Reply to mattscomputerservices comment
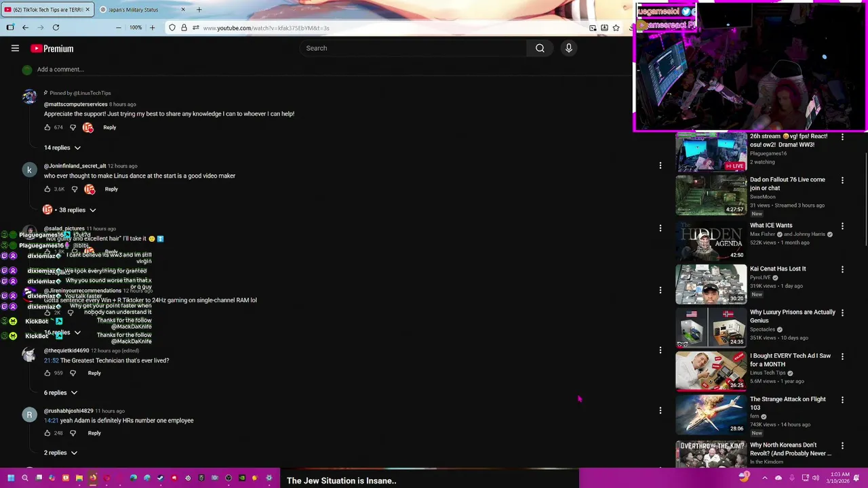Viewport: 868px width, 488px height. (x=109, y=127)
